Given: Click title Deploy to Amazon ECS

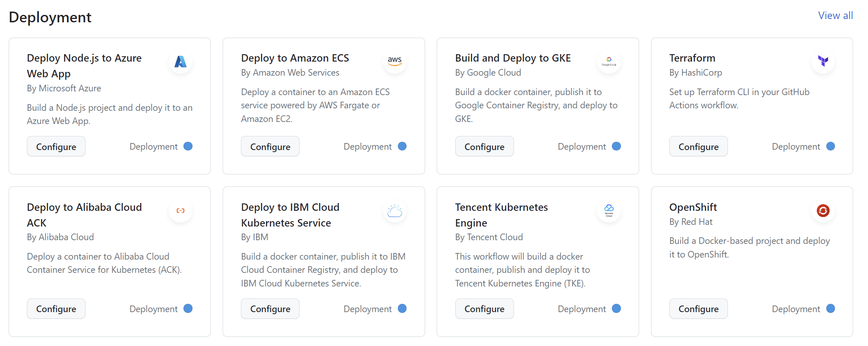Looking at the screenshot, I should tap(295, 58).
